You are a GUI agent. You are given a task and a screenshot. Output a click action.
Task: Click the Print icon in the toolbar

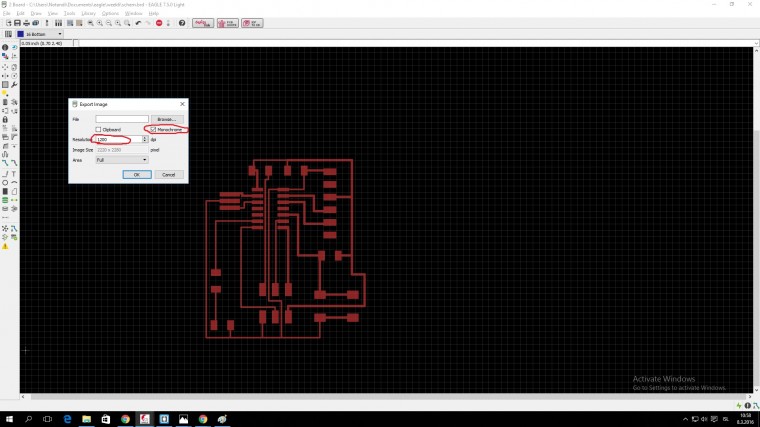point(26,23)
